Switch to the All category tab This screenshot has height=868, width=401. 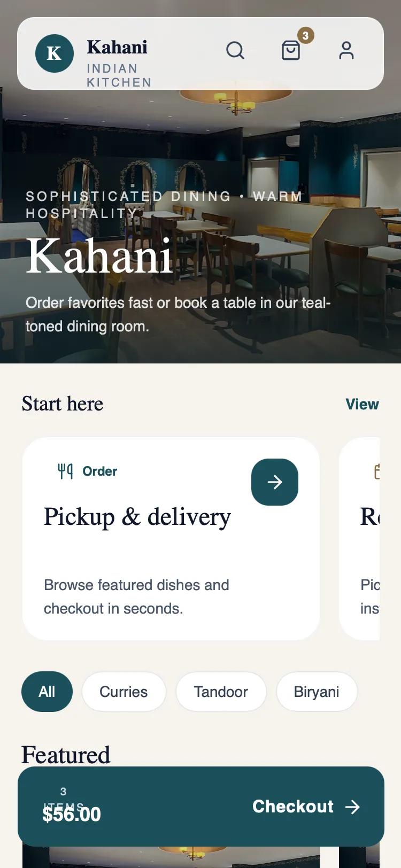47,691
